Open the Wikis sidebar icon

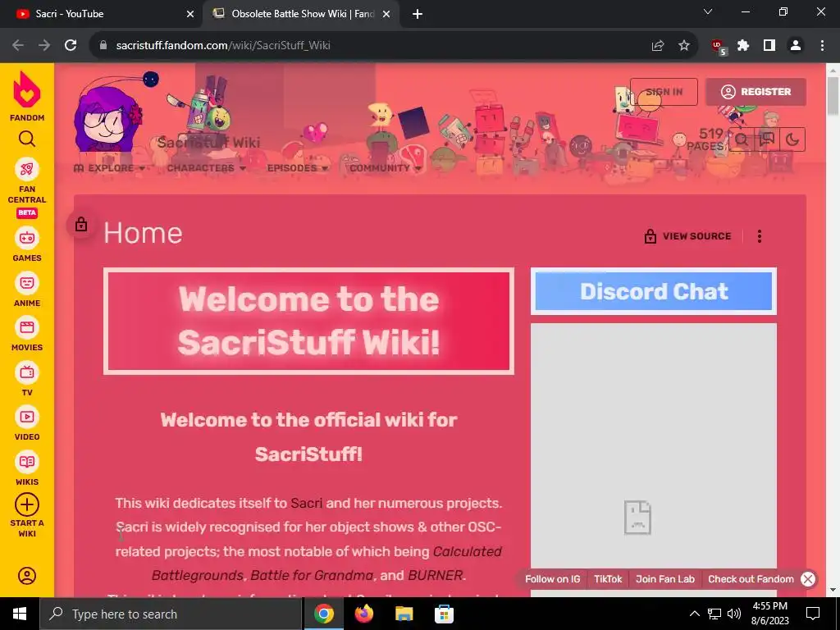(x=27, y=462)
